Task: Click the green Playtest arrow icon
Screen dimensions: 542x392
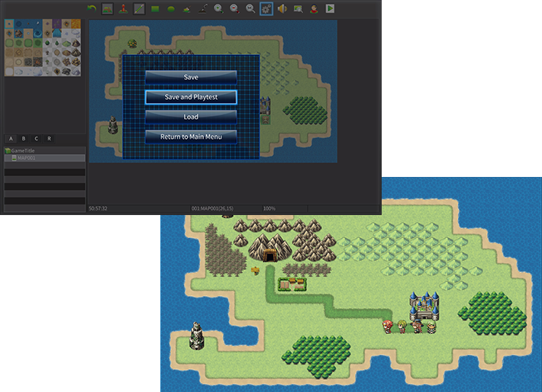Action: [330, 8]
